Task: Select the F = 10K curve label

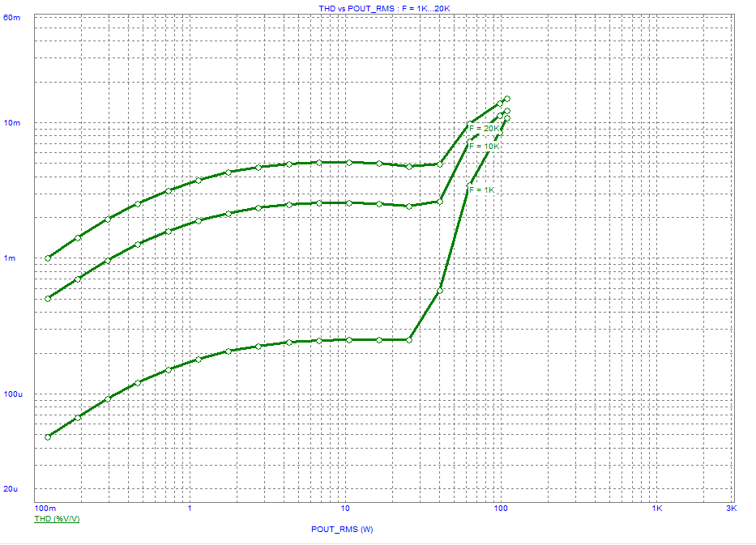Action: 485,146
